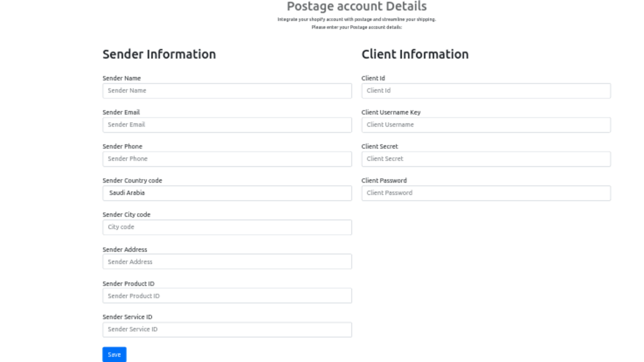This screenshot has width=644, height=362.
Task: Focus the Sender Address input field
Action: (x=227, y=261)
